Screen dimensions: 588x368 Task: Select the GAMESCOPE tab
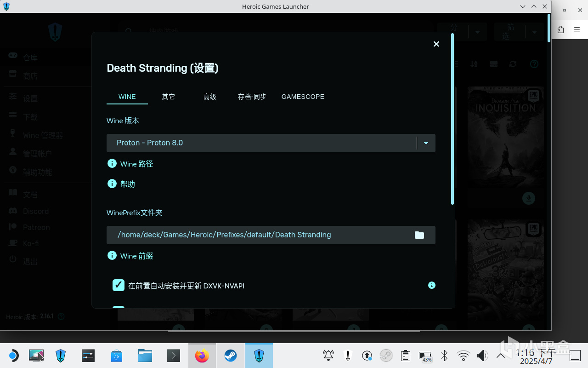point(303,97)
